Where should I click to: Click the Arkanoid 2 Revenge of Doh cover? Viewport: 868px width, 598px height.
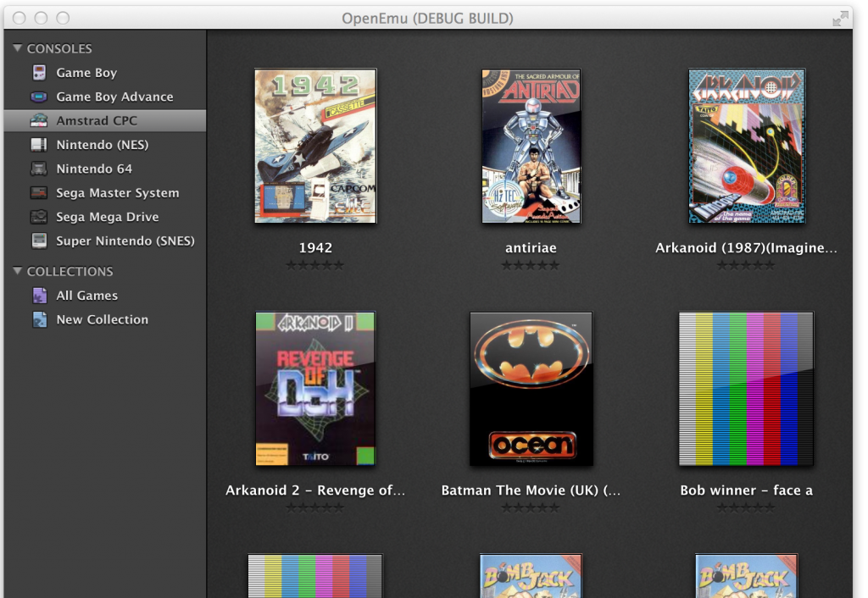click(315, 389)
